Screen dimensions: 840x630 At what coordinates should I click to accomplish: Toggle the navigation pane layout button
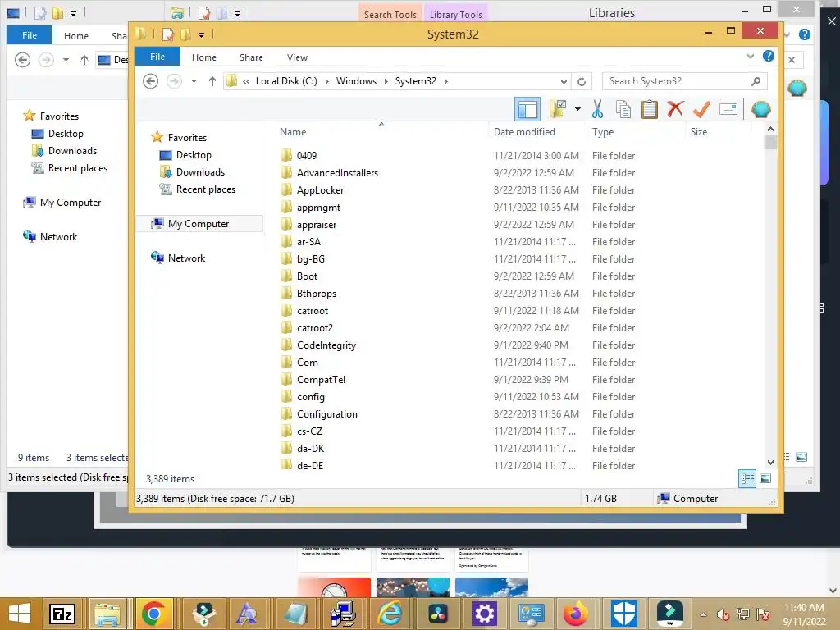point(527,109)
